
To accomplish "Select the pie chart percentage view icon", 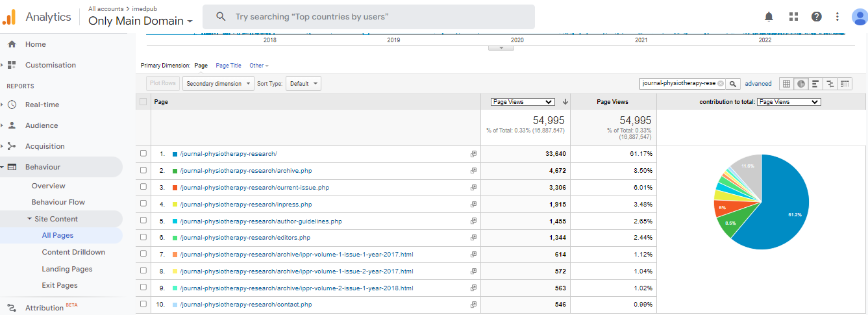I will 801,84.
